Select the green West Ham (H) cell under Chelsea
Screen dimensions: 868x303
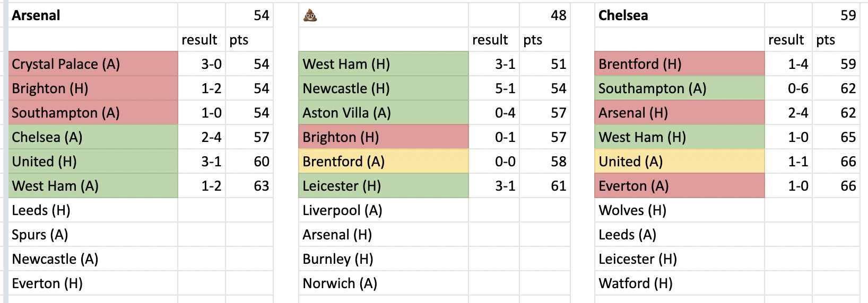pyautogui.click(x=679, y=137)
